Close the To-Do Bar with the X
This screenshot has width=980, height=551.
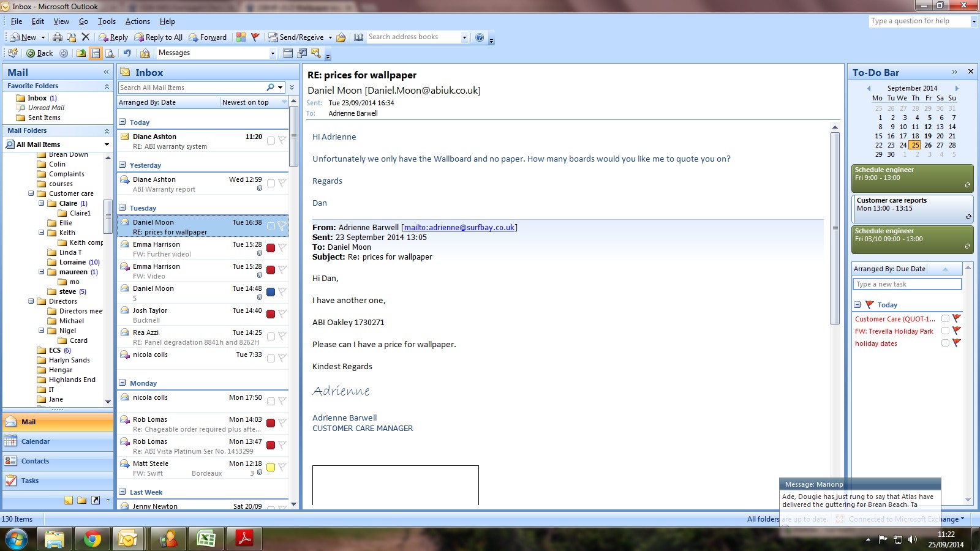click(x=970, y=72)
